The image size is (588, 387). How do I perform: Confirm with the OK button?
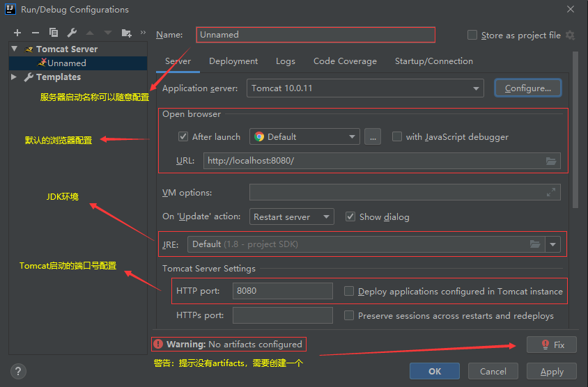click(x=435, y=371)
